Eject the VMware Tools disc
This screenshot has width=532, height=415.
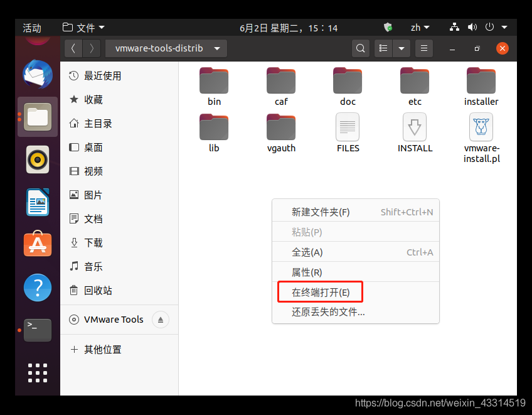click(161, 320)
